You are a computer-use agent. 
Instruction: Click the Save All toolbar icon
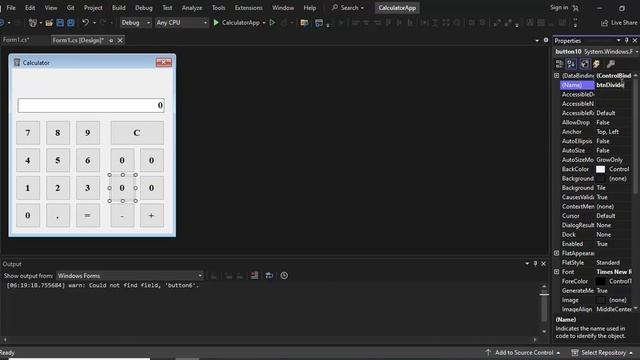(71, 23)
